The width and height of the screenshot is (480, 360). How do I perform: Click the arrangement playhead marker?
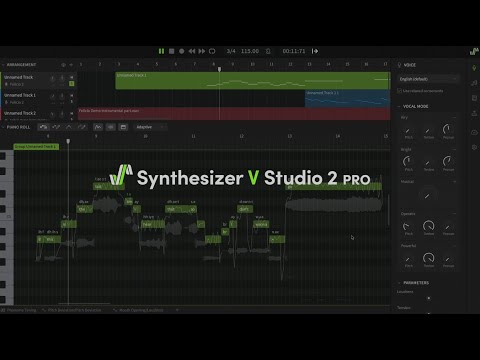(x=219, y=69)
